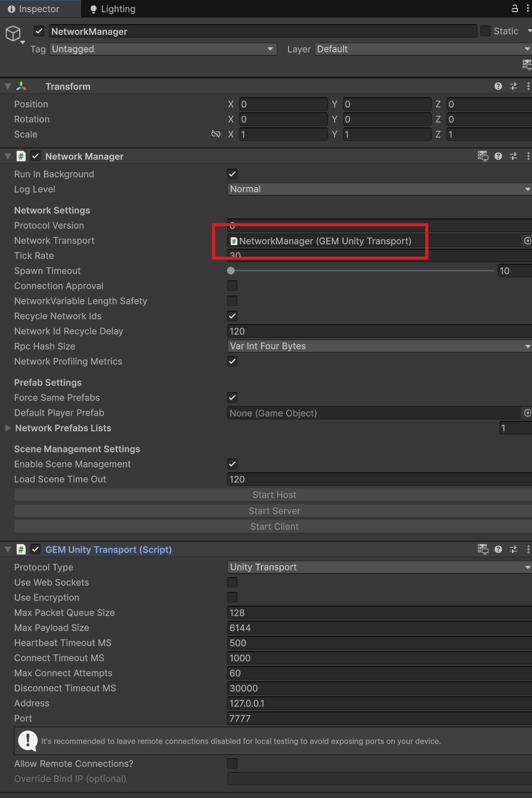
Task: Enable Connection Approval checkbox
Action: [232, 286]
